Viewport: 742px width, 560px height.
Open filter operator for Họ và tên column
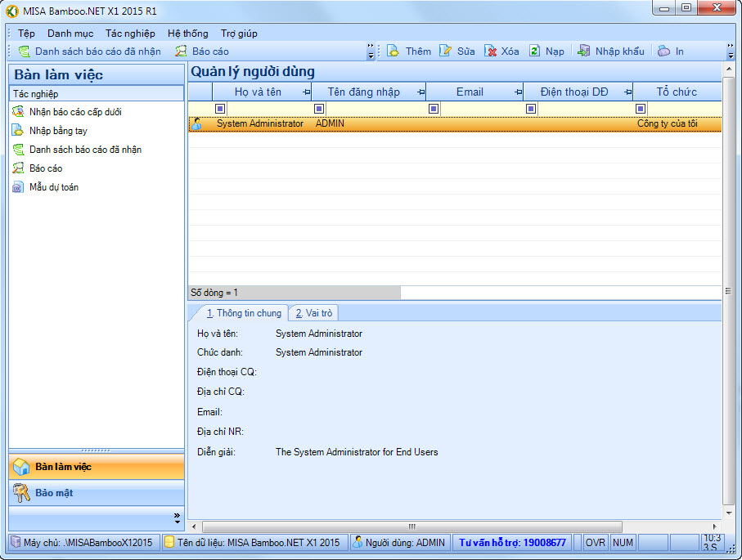[220, 109]
